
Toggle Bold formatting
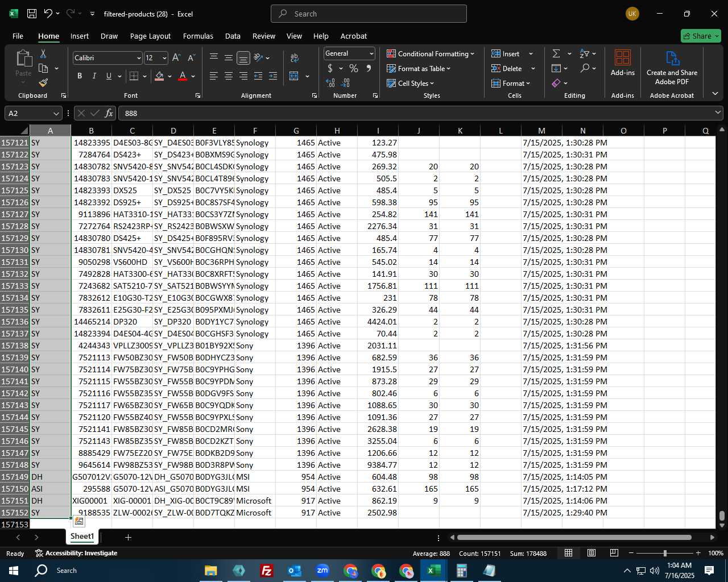[x=80, y=76]
